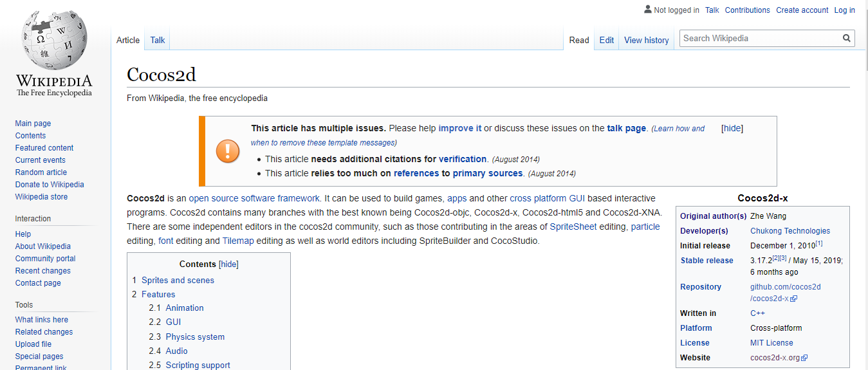Open the talk page link in notice
Viewport: 868px width, 370px height.
(626, 128)
